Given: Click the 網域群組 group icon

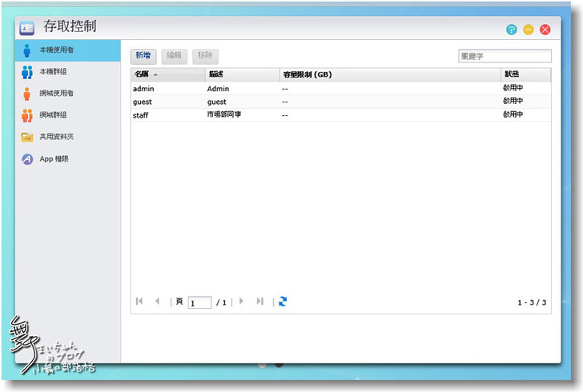Looking at the screenshot, I should (x=27, y=115).
